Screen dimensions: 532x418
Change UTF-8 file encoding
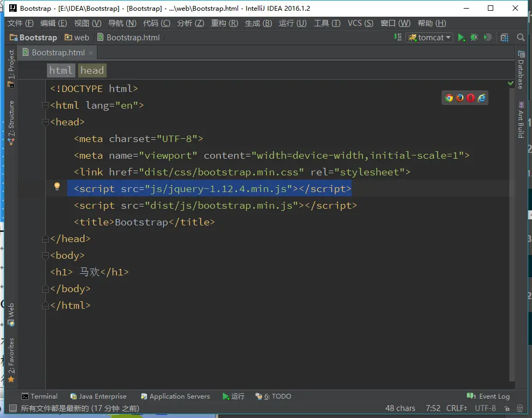click(x=485, y=408)
